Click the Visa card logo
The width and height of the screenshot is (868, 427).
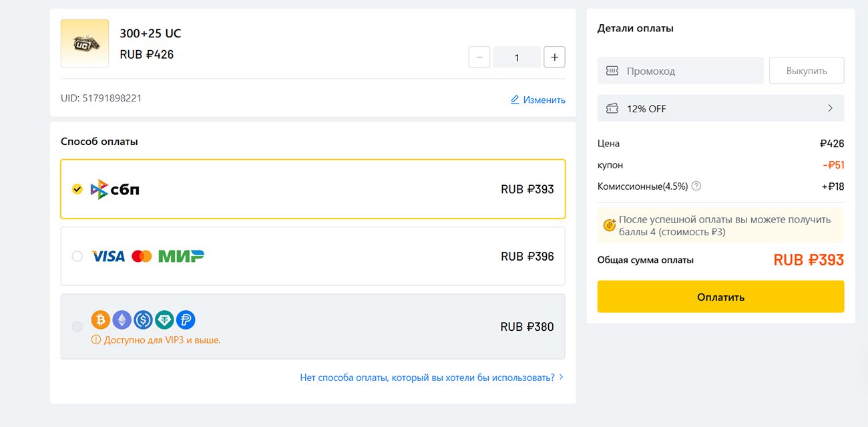point(108,256)
